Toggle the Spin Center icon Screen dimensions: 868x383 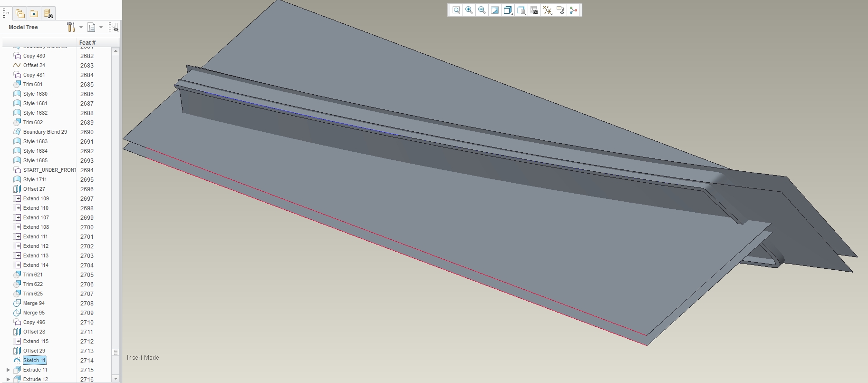(x=573, y=10)
